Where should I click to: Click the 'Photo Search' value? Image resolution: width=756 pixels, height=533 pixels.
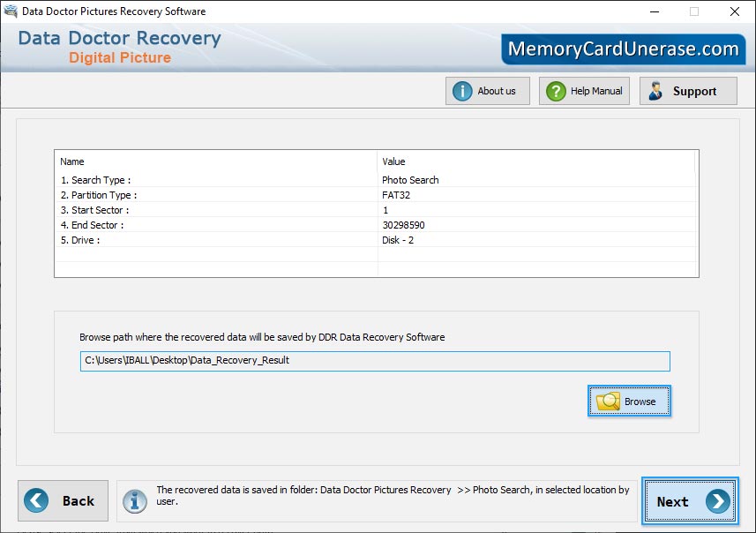coord(410,180)
